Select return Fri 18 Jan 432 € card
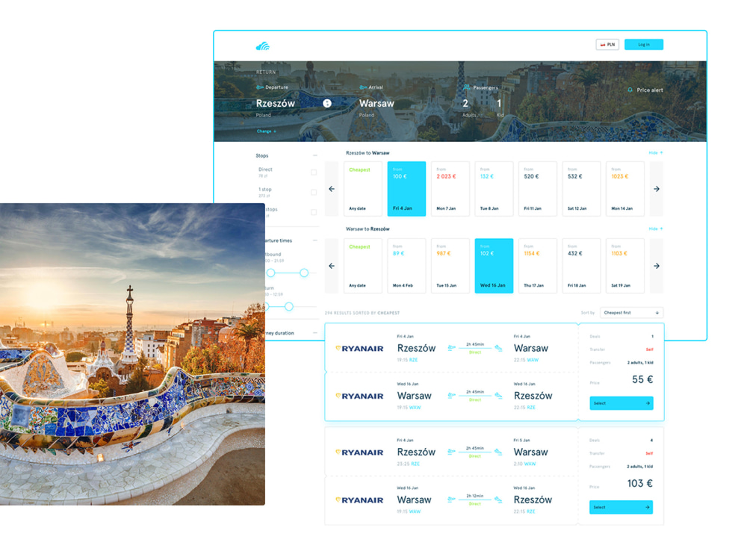Screen dimensions: 747x560 point(581,266)
